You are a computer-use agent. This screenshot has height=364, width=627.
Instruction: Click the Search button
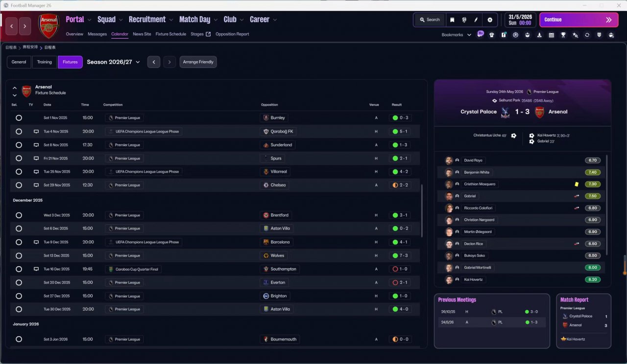pyautogui.click(x=430, y=20)
